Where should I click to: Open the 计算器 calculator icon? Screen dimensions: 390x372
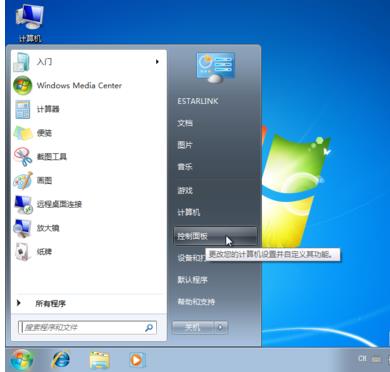[x=23, y=109]
